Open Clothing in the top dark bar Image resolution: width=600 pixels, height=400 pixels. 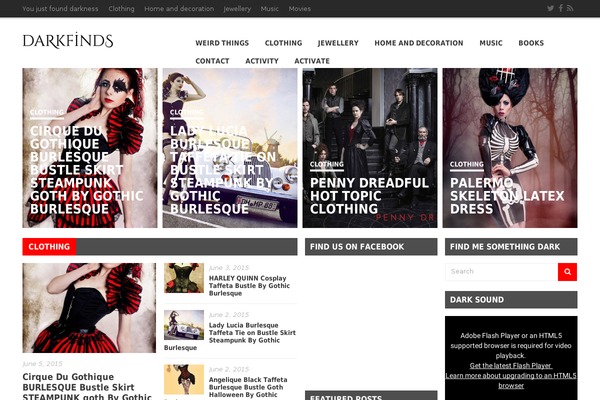coord(121,8)
